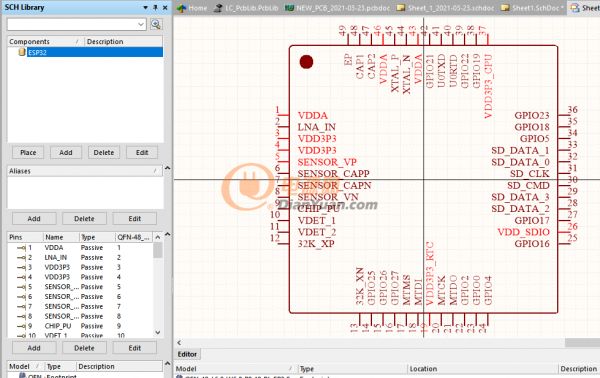Click the Edit button under Pins list
This screenshot has width=600, height=378.
coord(134,348)
